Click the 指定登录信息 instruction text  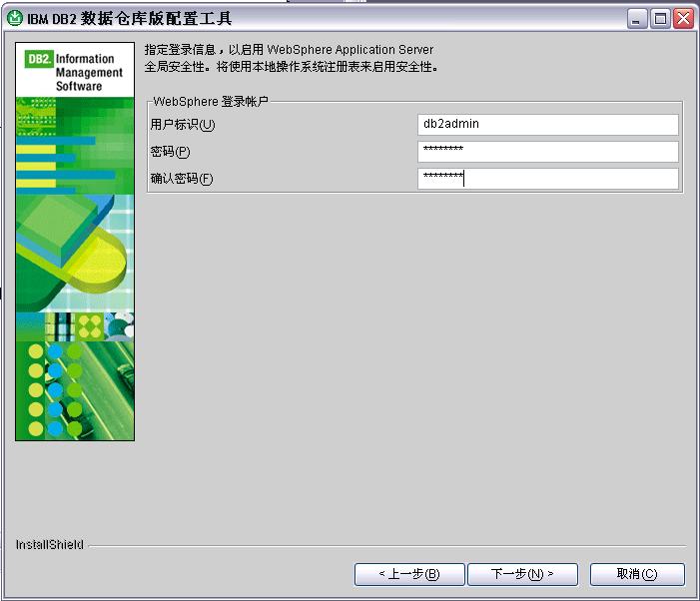pyautogui.click(x=291, y=58)
